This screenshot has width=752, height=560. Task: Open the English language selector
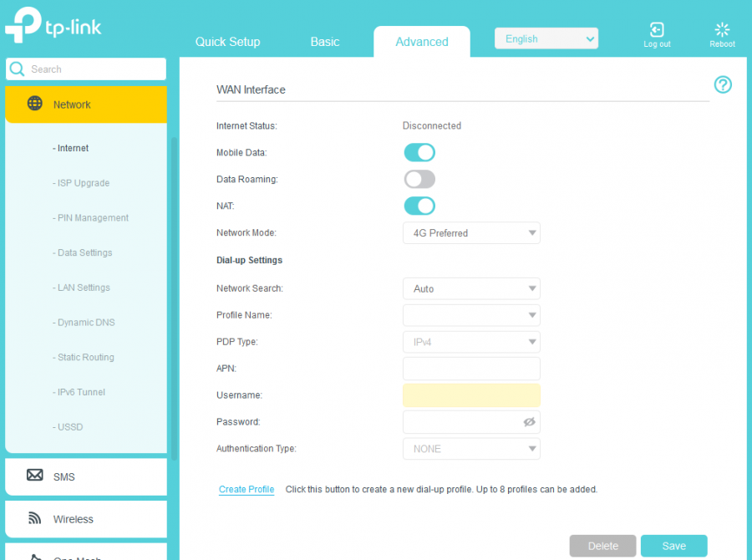point(546,39)
